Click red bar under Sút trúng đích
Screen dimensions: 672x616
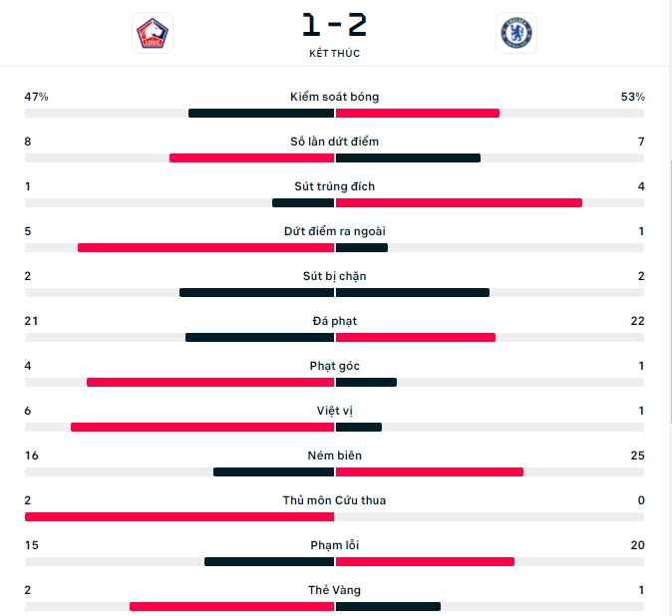pos(459,202)
